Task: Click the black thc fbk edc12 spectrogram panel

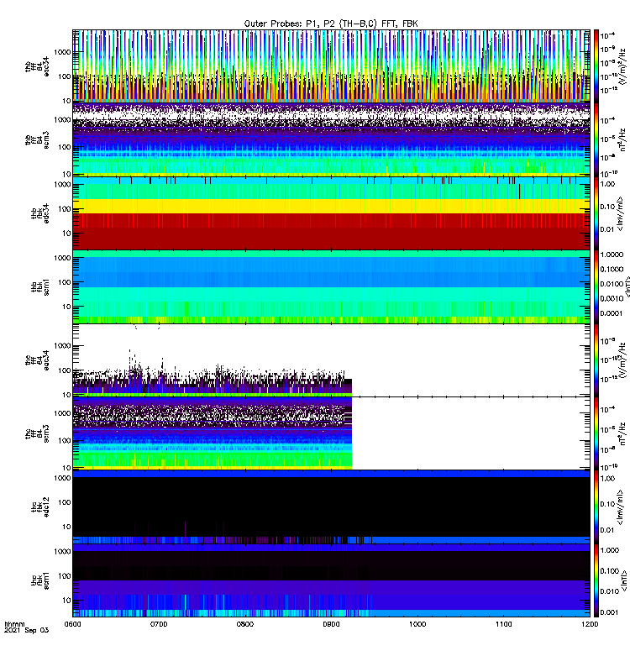Action: coord(331,507)
